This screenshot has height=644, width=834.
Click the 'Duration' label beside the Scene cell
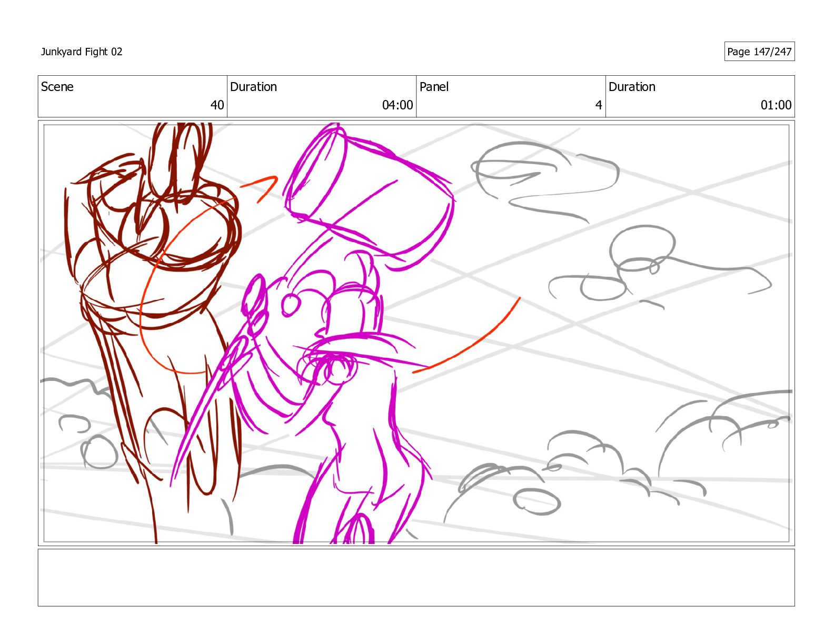click(x=253, y=87)
